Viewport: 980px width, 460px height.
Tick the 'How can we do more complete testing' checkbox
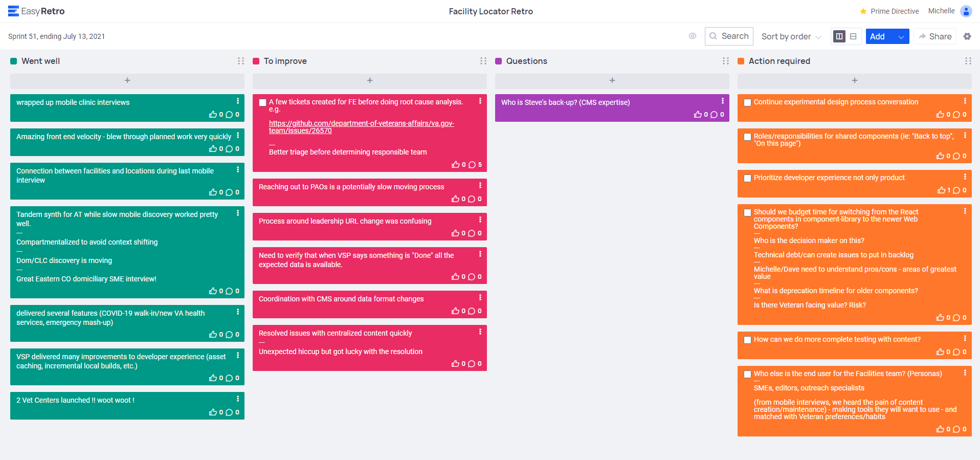click(747, 340)
